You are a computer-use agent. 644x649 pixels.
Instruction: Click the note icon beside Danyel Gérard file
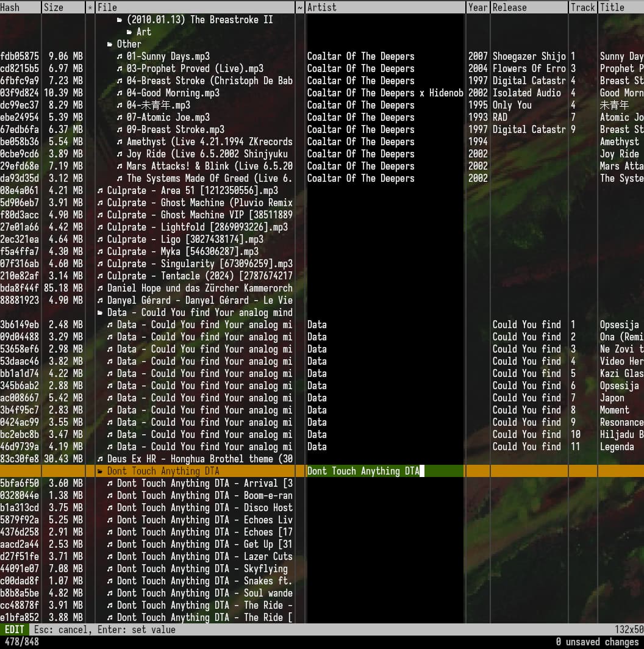coord(100,301)
